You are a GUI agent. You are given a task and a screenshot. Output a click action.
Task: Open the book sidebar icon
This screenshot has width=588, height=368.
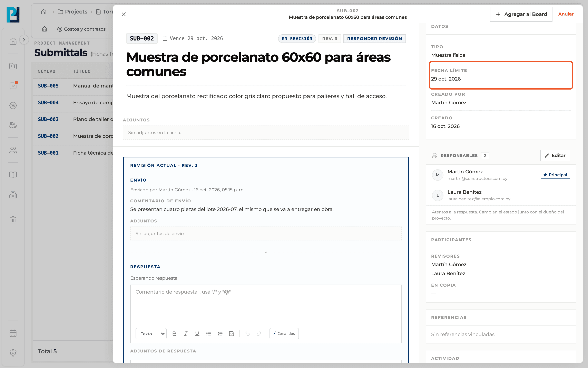tap(13, 175)
